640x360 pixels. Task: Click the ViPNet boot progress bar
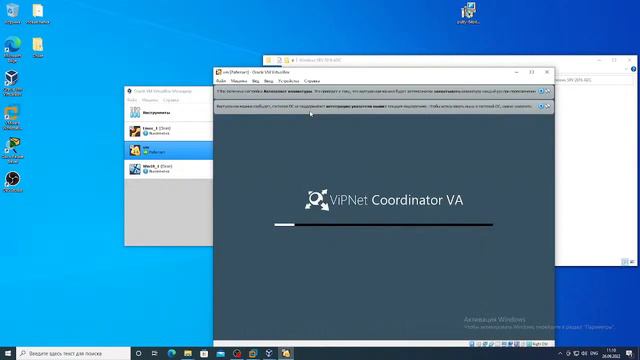[x=384, y=224]
